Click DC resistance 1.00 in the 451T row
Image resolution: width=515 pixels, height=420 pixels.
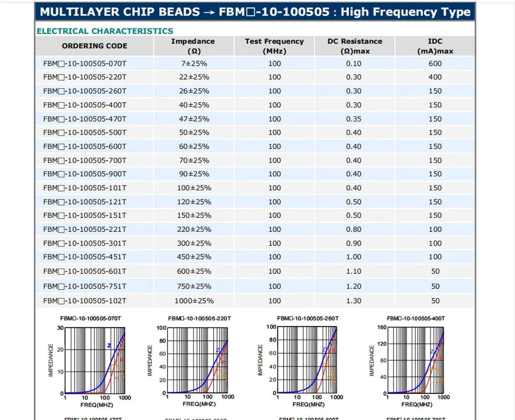click(x=354, y=257)
